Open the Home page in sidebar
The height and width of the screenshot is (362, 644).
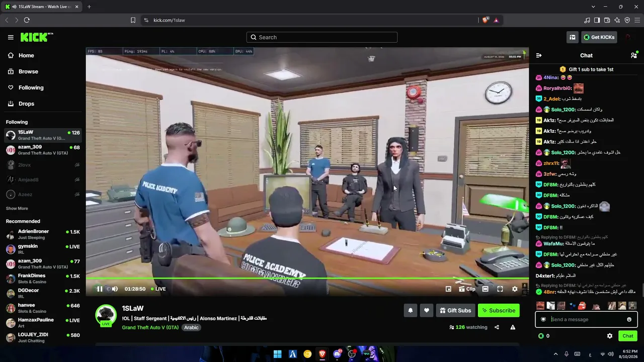tap(21, 55)
